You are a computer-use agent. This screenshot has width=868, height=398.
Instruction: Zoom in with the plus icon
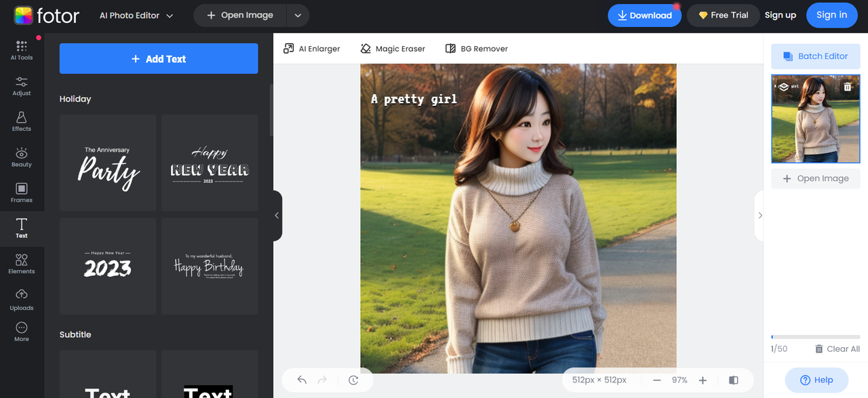(x=703, y=380)
